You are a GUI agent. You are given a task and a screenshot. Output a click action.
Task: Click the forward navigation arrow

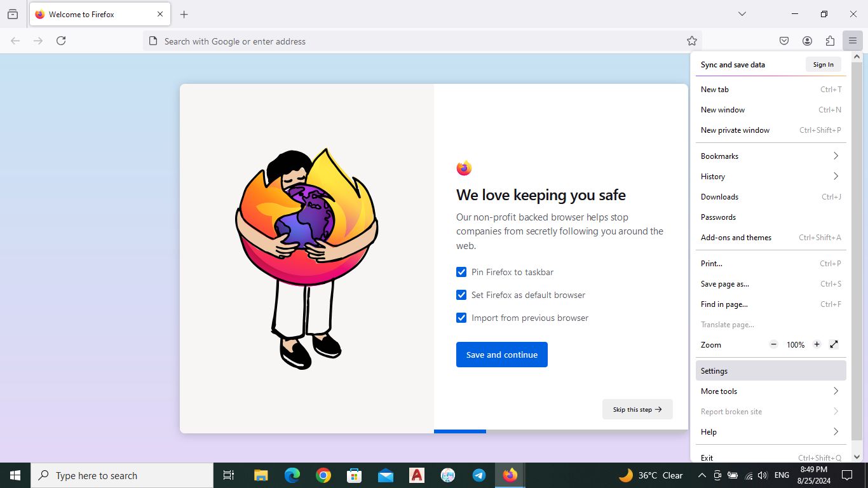(38, 41)
